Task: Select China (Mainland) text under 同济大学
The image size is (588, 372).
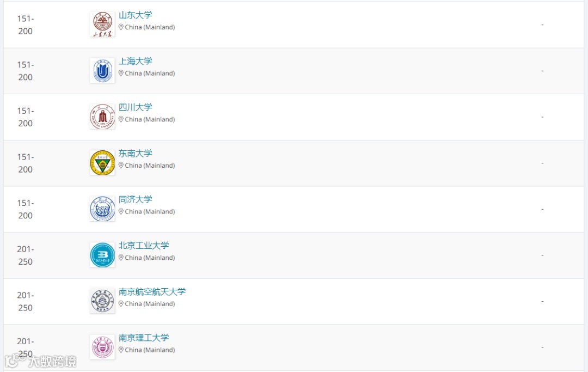Action: [150, 212]
